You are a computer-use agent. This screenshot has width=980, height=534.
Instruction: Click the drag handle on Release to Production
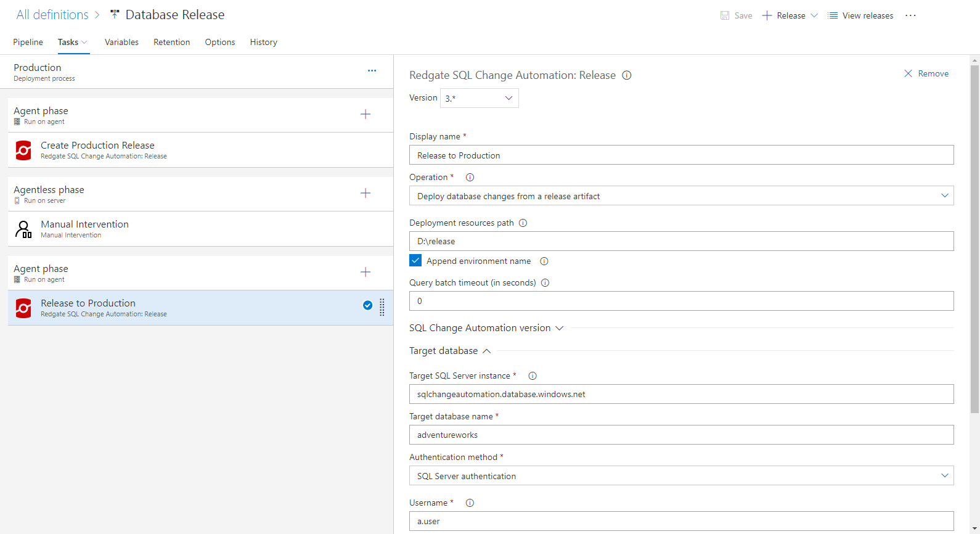pos(382,307)
